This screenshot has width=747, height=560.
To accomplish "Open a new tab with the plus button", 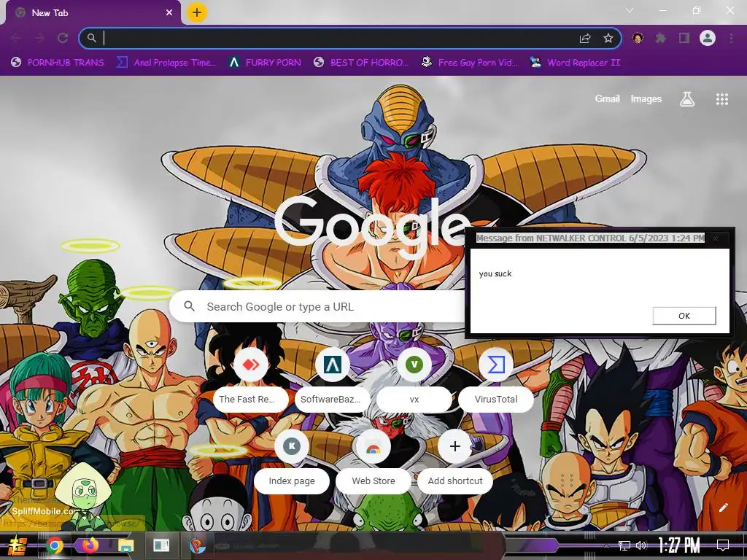I will (197, 13).
